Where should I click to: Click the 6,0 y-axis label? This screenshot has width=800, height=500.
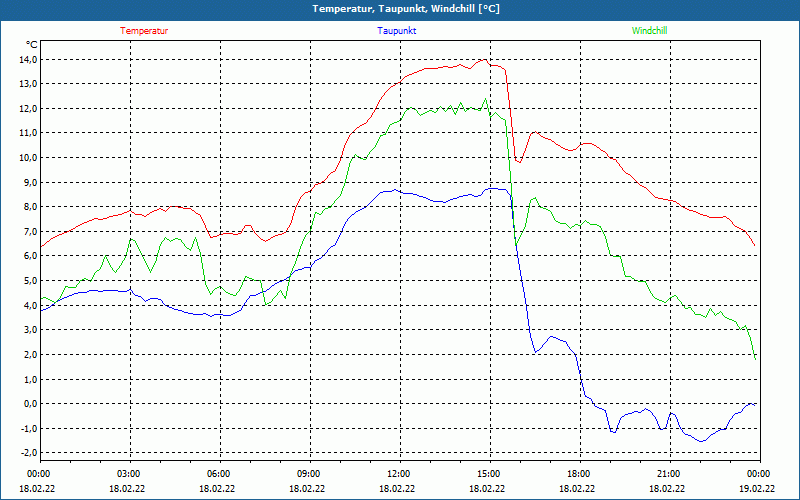tap(31, 256)
